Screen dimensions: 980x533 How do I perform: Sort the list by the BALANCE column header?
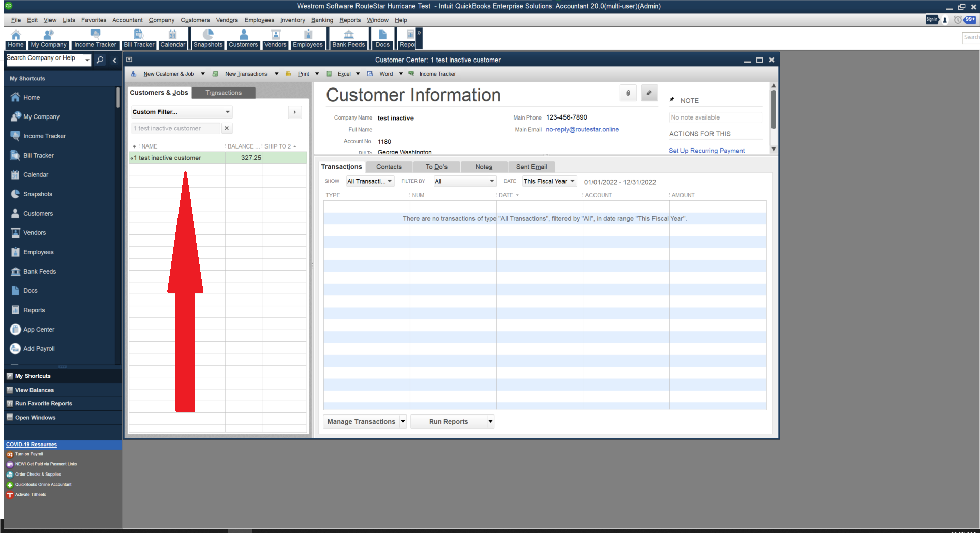point(243,146)
